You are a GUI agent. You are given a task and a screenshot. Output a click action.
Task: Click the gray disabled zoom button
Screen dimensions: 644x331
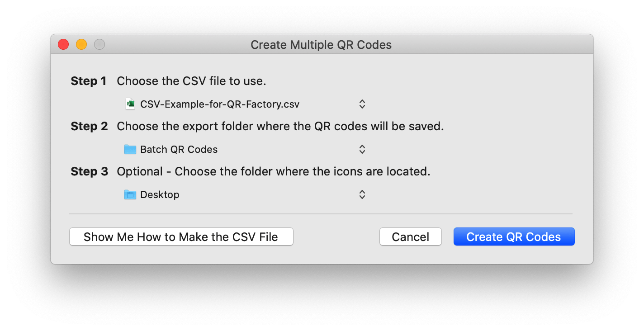99,44
